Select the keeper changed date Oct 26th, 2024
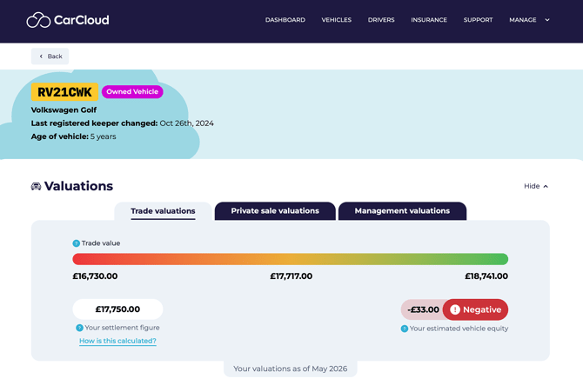 pos(187,123)
